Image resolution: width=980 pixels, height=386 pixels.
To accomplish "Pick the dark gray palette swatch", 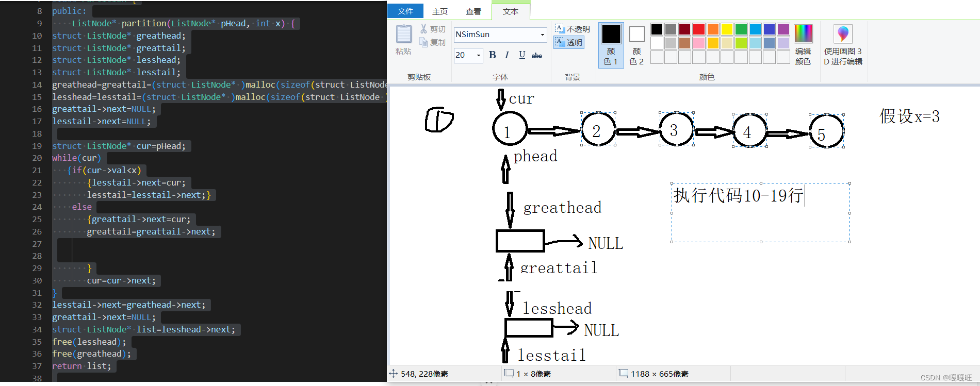I will point(671,29).
